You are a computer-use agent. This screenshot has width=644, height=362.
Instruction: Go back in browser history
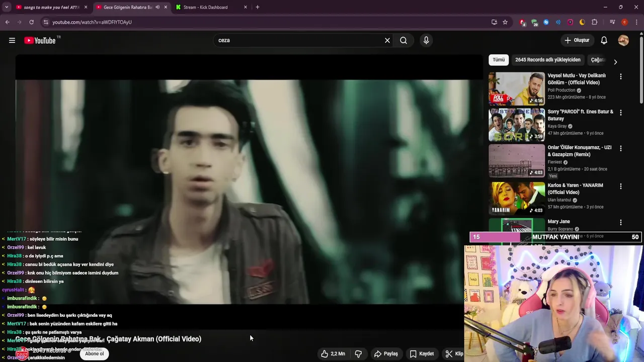pos(7,22)
